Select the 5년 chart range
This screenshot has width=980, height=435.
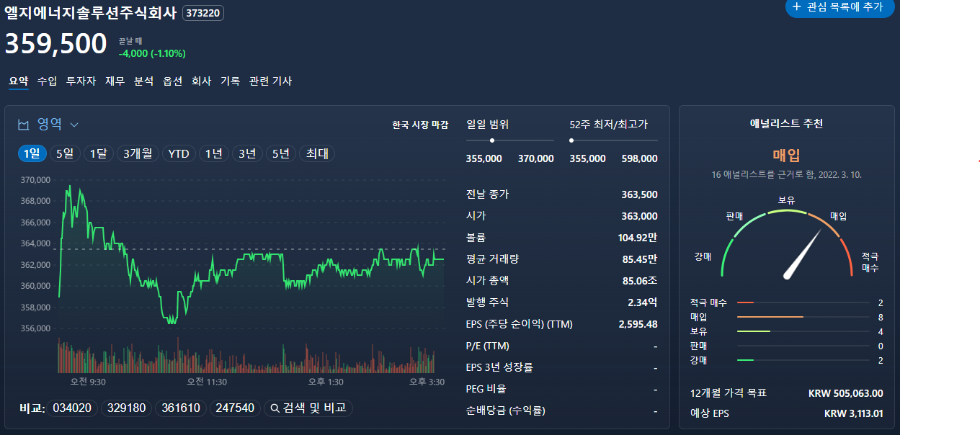(280, 153)
